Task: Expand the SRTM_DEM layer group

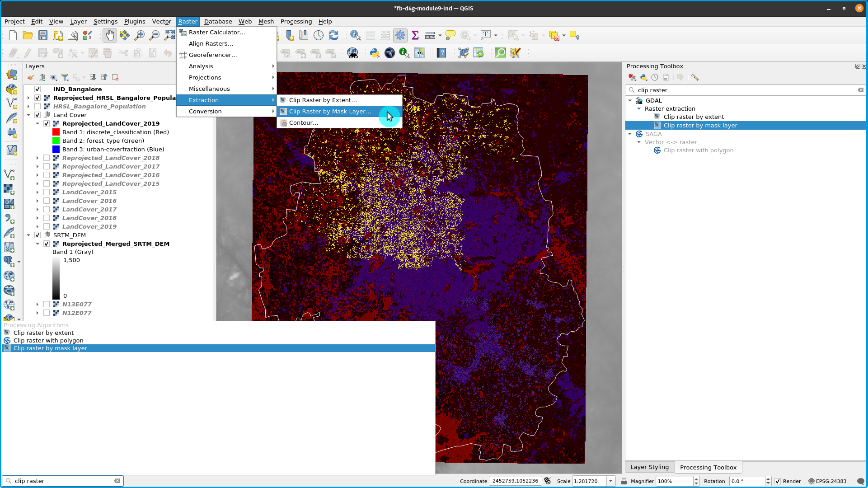Action: tap(28, 235)
